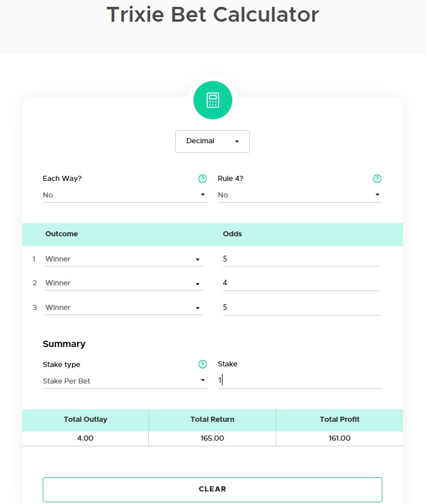Open the Each Way help icon

tap(202, 179)
